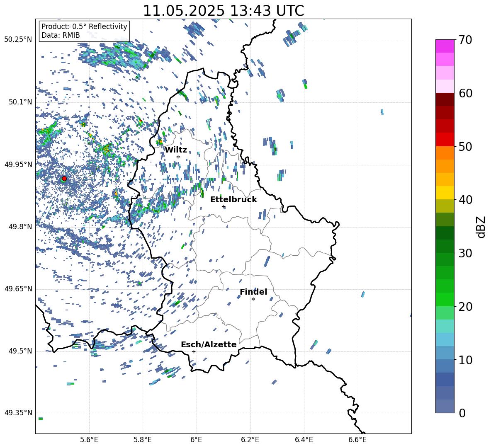The height and width of the screenshot is (448, 491).
Task: Click the 6.2°E longitude label
Action: pos(250,440)
